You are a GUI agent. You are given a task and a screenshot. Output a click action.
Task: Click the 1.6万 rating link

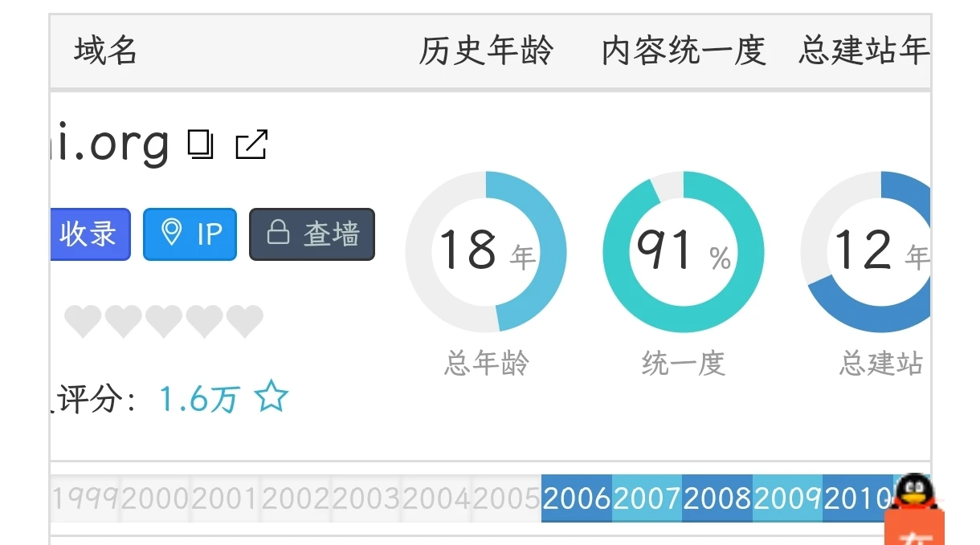[x=199, y=398]
